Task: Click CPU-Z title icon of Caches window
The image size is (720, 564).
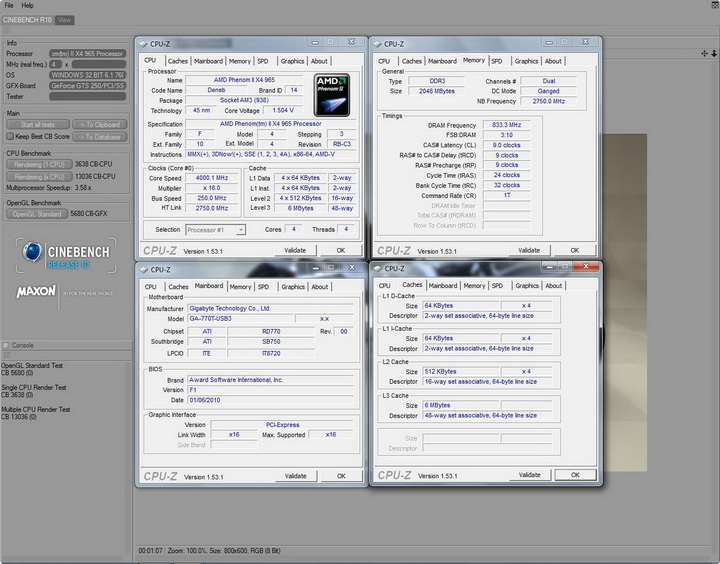Action: (378, 269)
